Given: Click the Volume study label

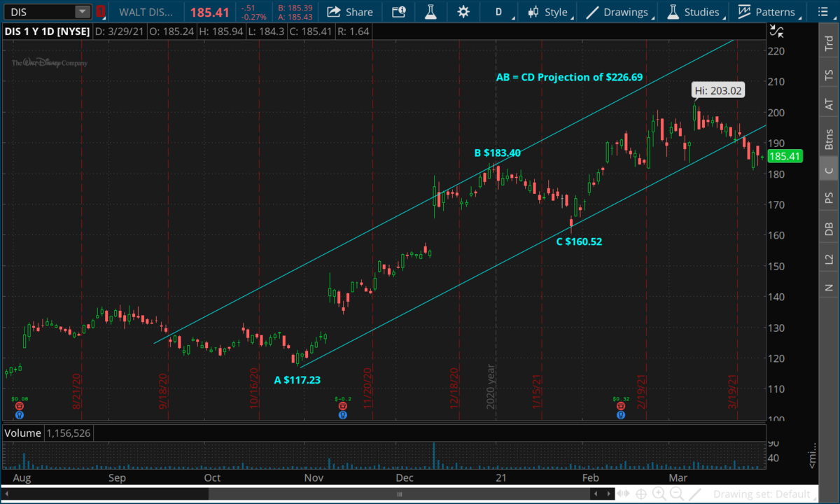Looking at the screenshot, I should coord(23,433).
